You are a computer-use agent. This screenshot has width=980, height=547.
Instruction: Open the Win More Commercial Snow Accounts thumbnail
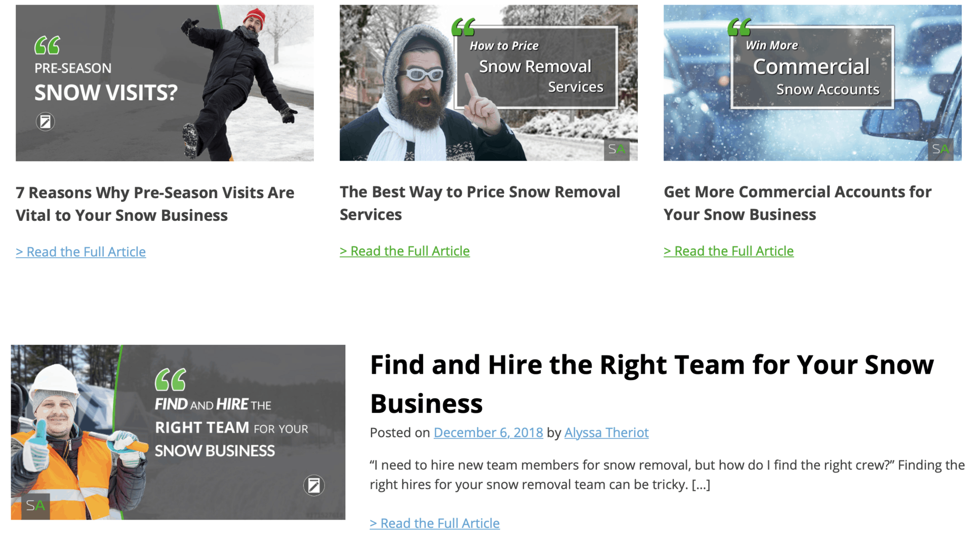pyautogui.click(x=812, y=83)
